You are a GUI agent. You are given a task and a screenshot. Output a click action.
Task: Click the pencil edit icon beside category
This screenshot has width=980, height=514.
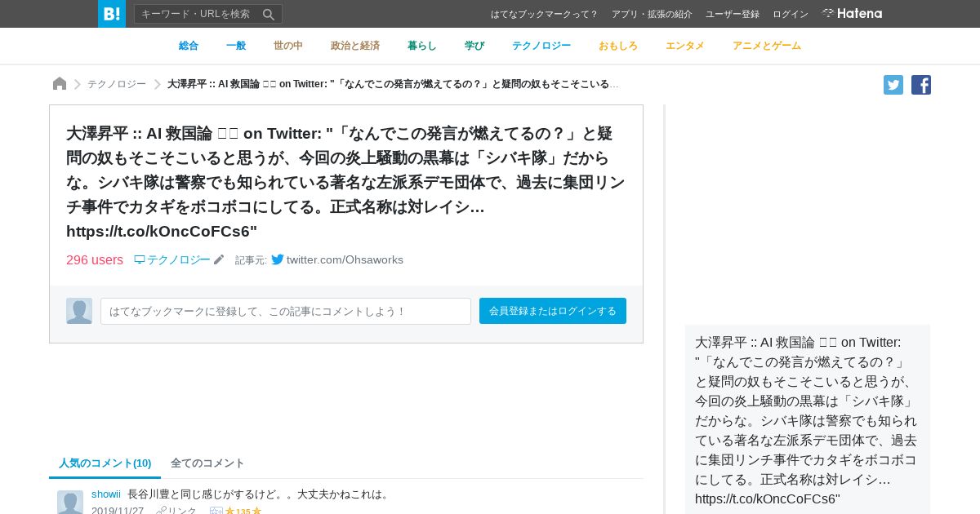pyautogui.click(x=219, y=259)
